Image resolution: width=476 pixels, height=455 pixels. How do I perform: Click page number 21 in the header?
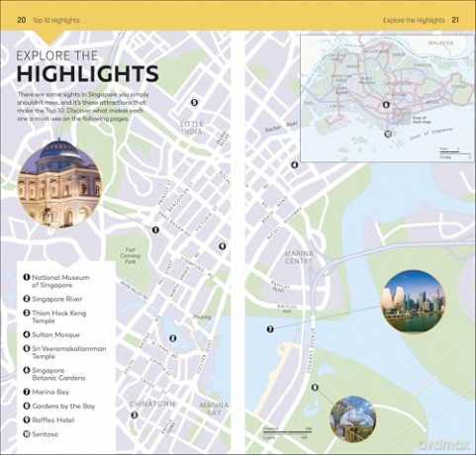[x=455, y=20]
